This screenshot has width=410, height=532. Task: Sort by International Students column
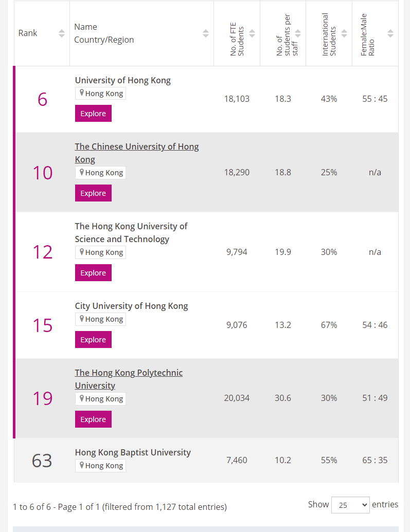344,33
